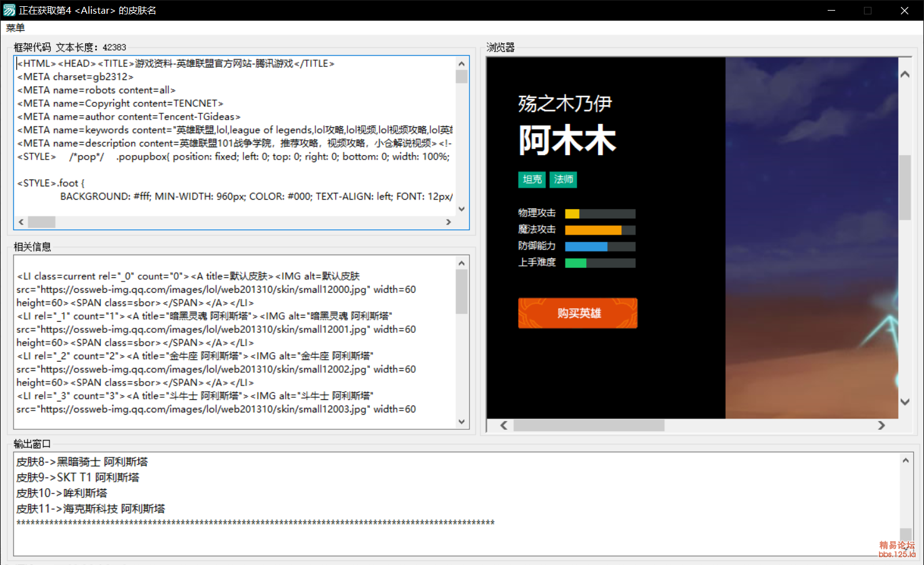Viewport: 924px width, 565px height.
Task: Click the 坦克 tag
Action: pyautogui.click(x=532, y=180)
